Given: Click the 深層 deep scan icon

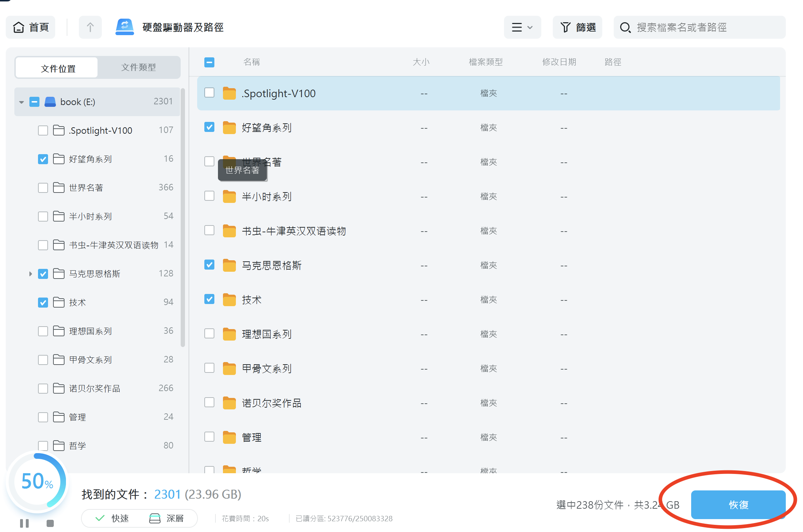Looking at the screenshot, I should 155,518.
